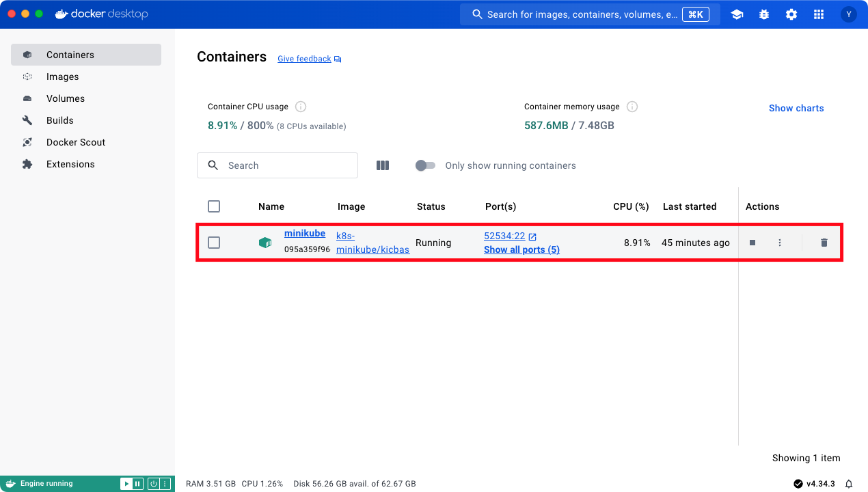Click the 45 minutes ago cell
The height and width of the screenshot is (492, 868).
pyautogui.click(x=696, y=243)
